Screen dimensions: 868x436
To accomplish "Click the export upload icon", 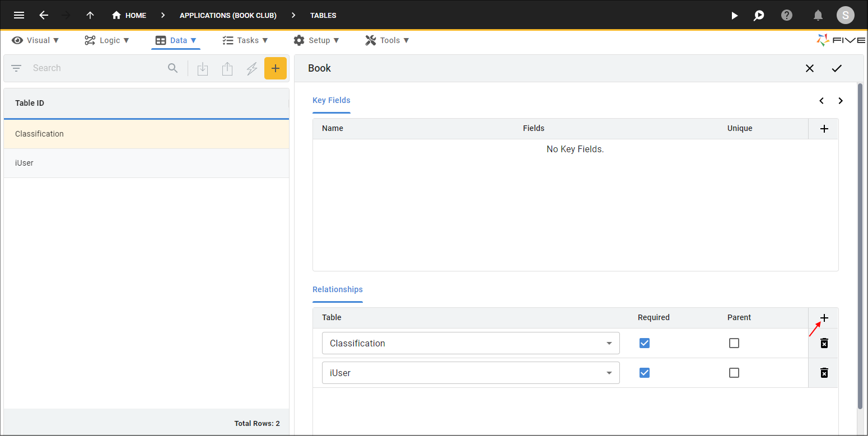I will 227,69.
